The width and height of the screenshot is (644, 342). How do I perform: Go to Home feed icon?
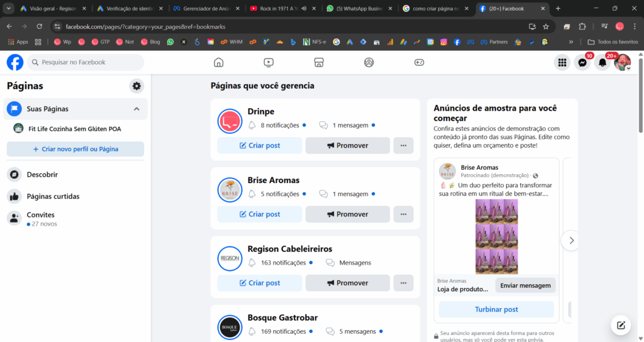218,62
